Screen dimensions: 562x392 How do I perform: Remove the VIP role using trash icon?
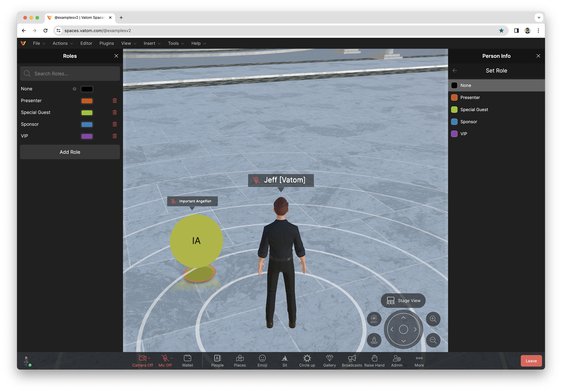coord(115,136)
